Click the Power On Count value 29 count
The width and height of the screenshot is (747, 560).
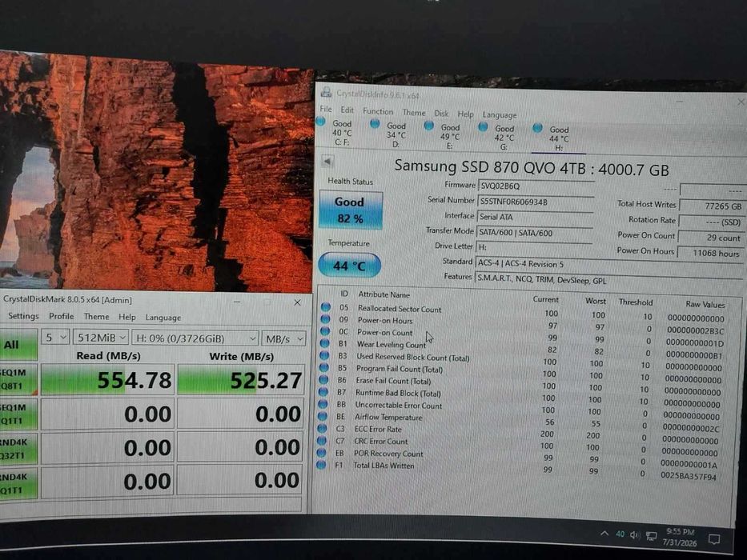click(x=711, y=238)
